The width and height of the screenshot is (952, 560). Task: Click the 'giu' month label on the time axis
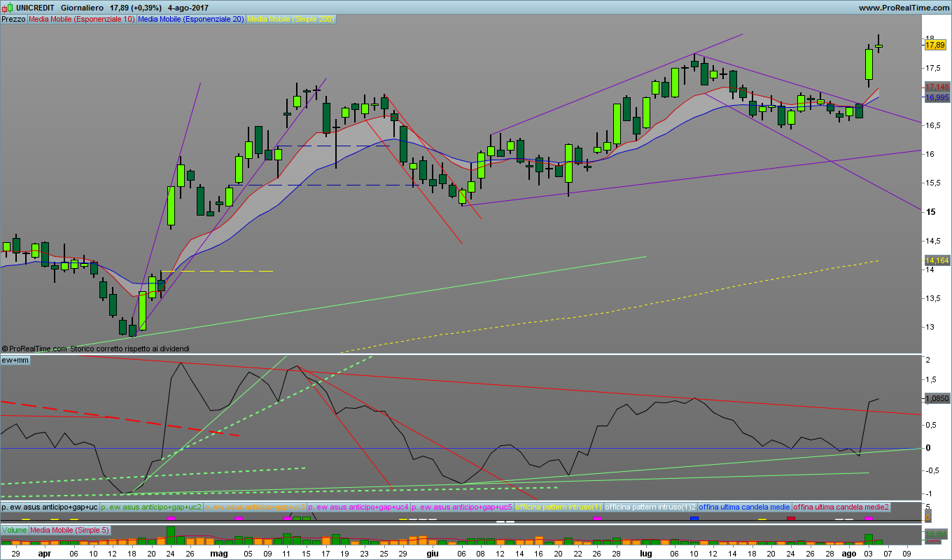(433, 553)
